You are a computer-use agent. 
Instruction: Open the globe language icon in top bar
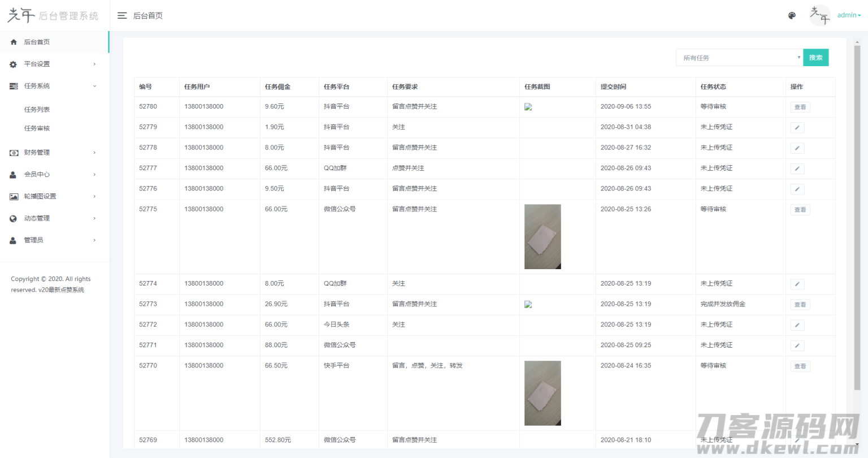click(792, 15)
